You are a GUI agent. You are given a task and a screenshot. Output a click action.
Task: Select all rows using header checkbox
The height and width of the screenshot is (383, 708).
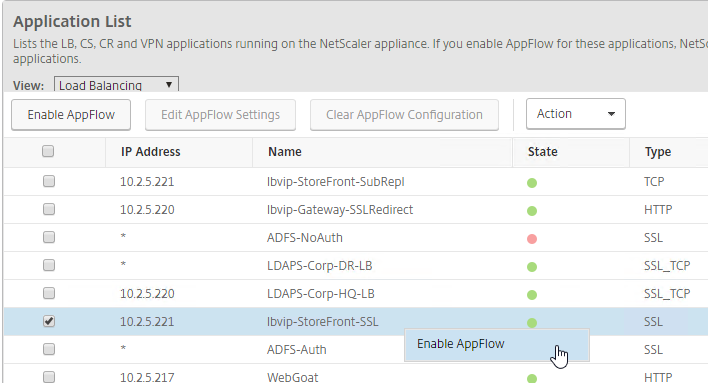click(x=48, y=151)
